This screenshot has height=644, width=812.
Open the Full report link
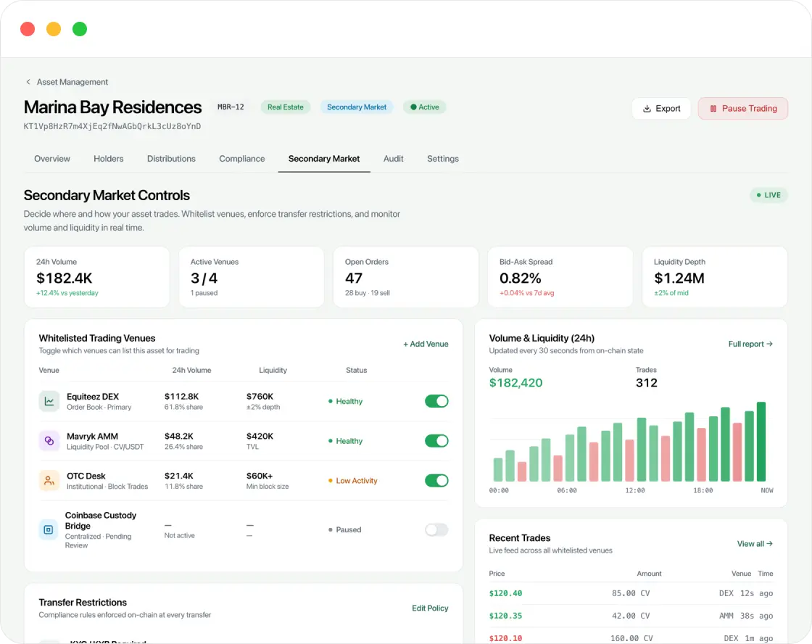tap(750, 344)
